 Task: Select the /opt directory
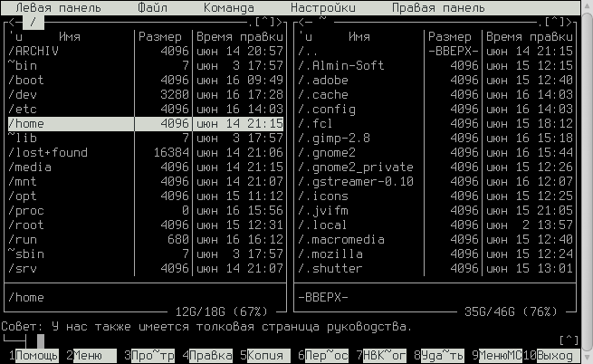(x=146, y=196)
